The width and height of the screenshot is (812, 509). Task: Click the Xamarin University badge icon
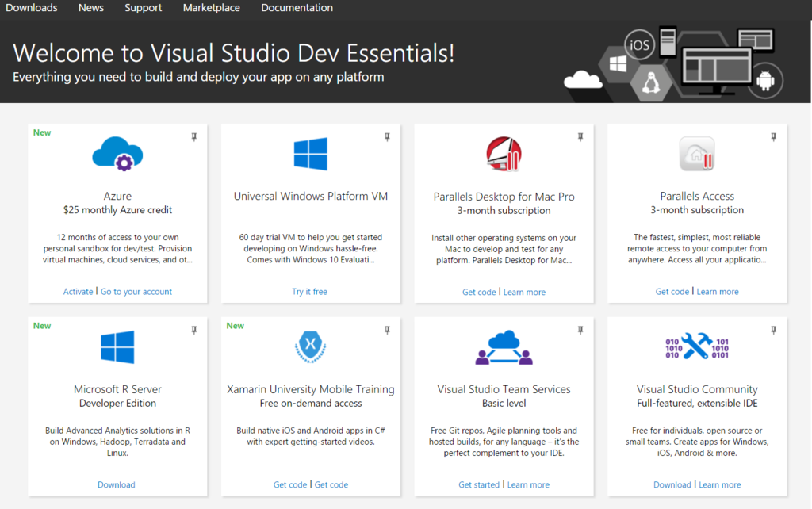point(311,346)
